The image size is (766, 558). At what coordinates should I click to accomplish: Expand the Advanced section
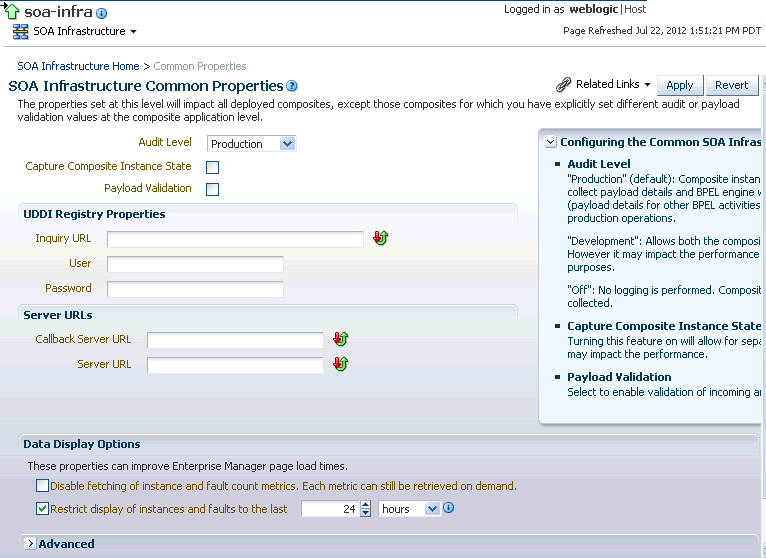30,543
